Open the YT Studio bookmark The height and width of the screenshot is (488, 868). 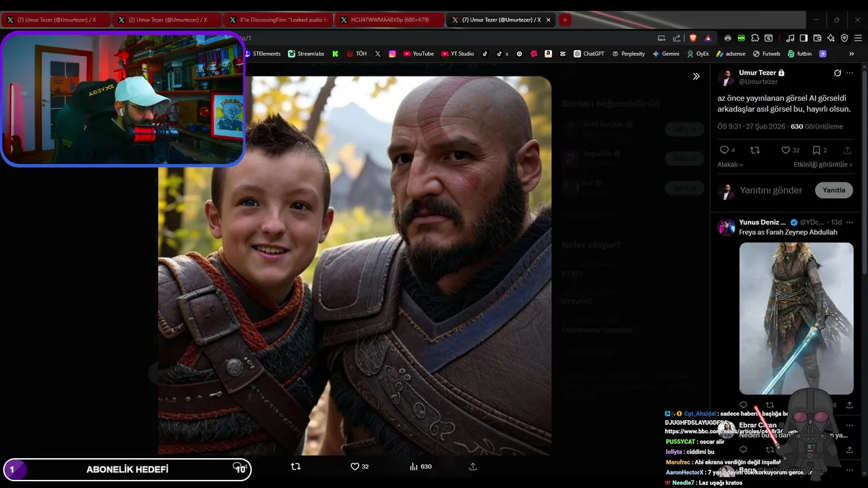tap(457, 54)
